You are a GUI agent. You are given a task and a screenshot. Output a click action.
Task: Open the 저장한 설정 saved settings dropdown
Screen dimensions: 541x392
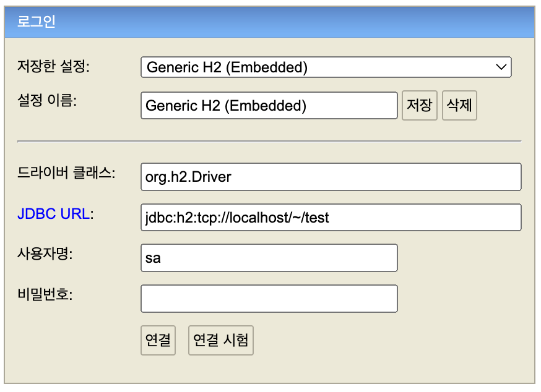coord(326,67)
